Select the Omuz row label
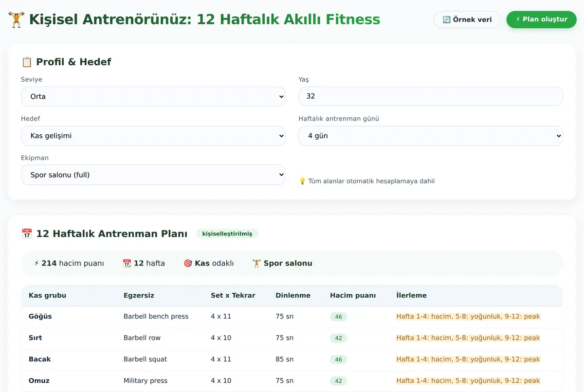Screen dimensions: 584x392 [x=39, y=380]
